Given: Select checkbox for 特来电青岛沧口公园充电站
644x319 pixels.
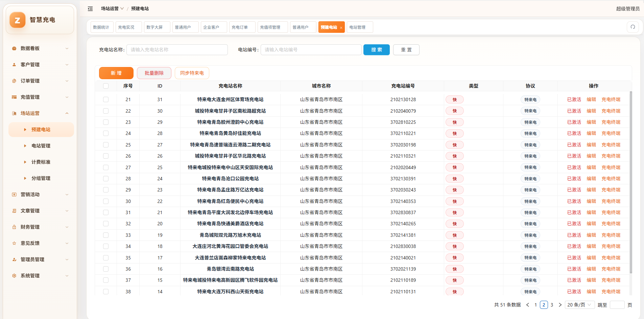Looking at the screenshot, I should pyautogui.click(x=106, y=179).
